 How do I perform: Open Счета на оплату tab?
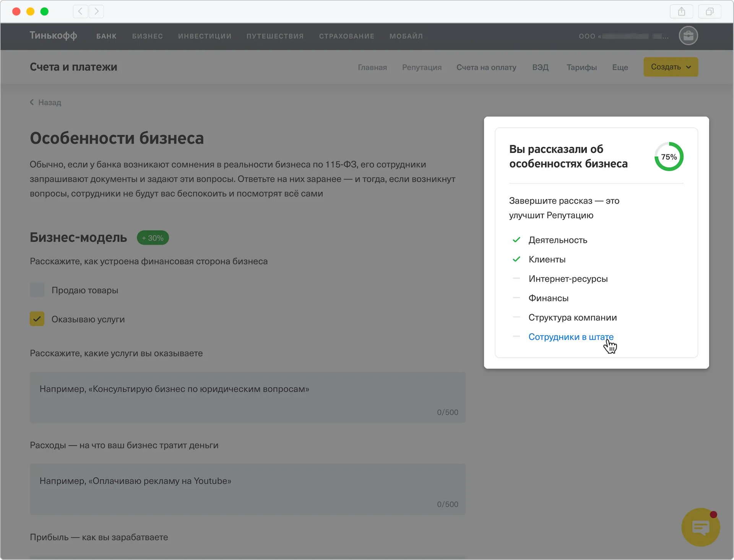[486, 67]
